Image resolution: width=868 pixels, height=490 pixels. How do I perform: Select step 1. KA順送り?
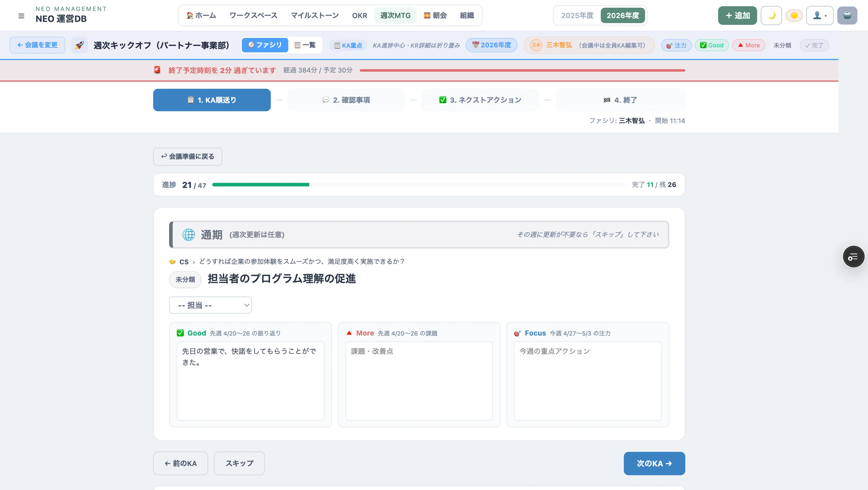212,100
